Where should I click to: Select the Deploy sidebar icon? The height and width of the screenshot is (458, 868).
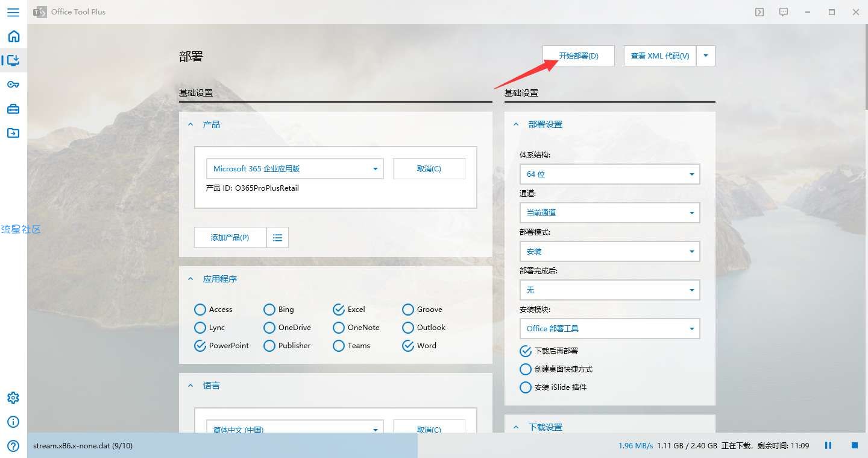point(13,60)
